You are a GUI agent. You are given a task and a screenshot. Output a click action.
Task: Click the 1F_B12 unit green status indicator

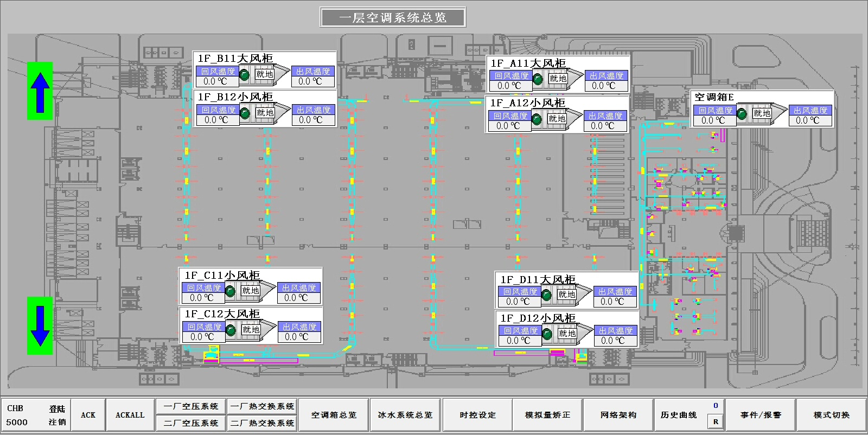(x=245, y=113)
